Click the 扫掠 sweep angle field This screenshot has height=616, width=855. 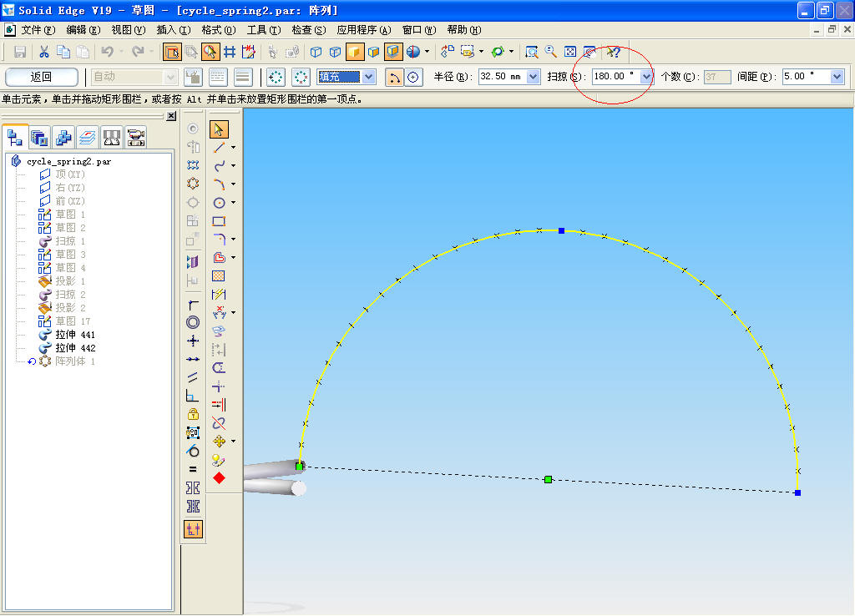616,77
